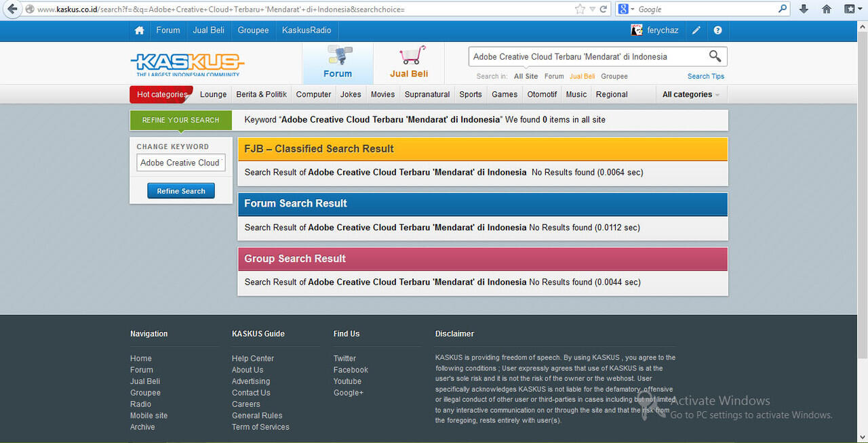868x443 pixels.
Task: Open footer Careers link
Action: click(x=246, y=404)
